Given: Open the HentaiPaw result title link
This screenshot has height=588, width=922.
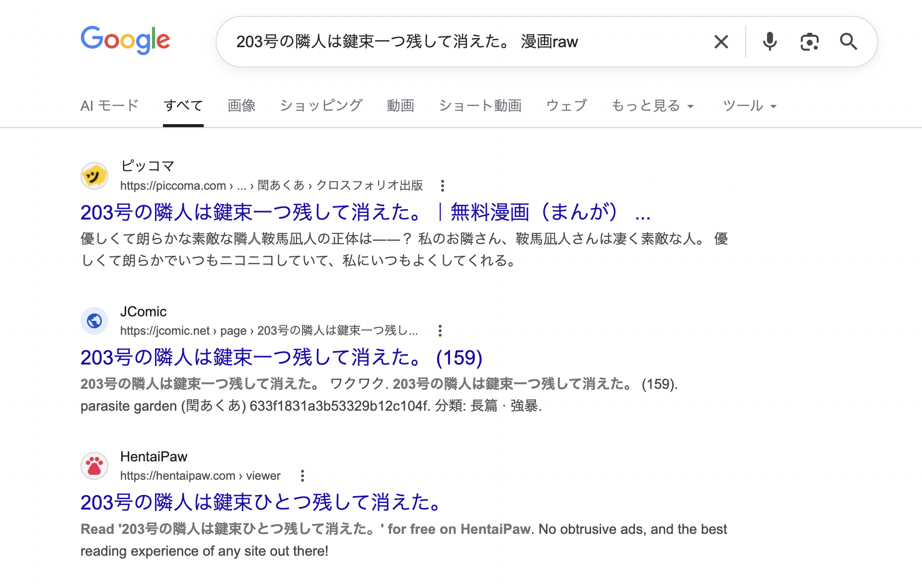Looking at the screenshot, I should [x=261, y=502].
